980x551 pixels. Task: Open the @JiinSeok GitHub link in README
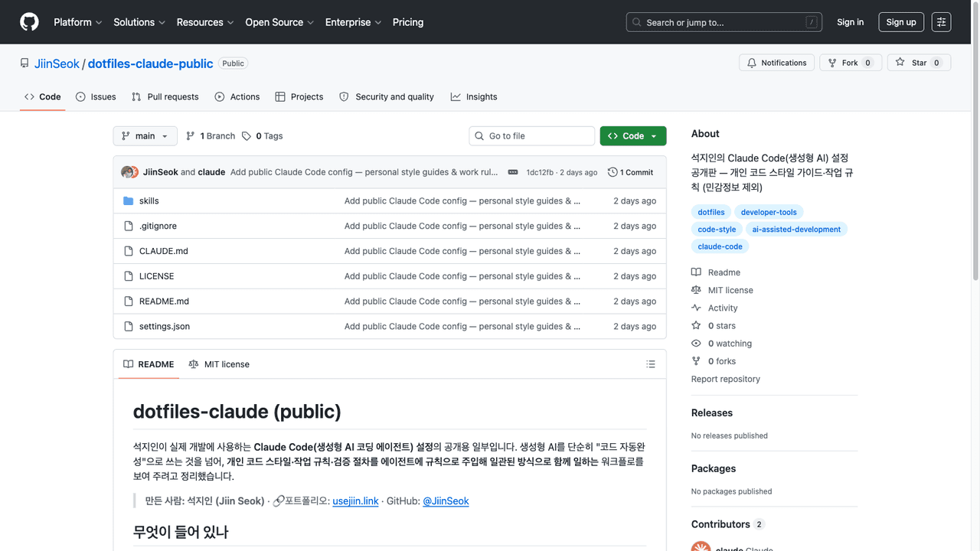(x=446, y=501)
